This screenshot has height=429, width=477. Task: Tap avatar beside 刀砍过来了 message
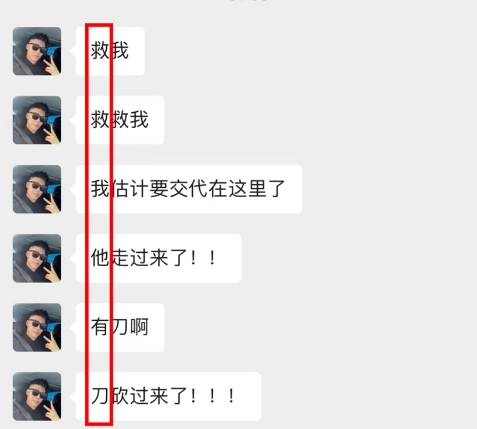pos(37,396)
